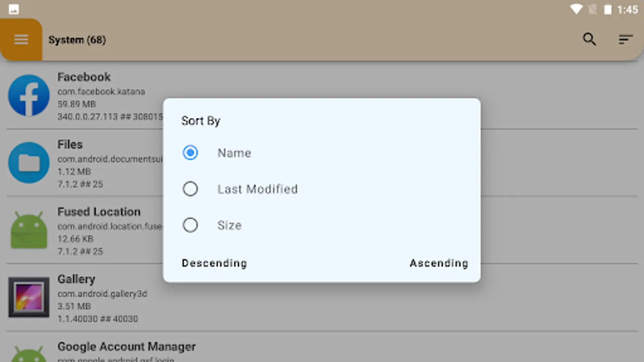The width and height of the screenshot is (644, 362).
Task: Select the Name radio button
Action: pyautogui.click(x=190, y=153)
